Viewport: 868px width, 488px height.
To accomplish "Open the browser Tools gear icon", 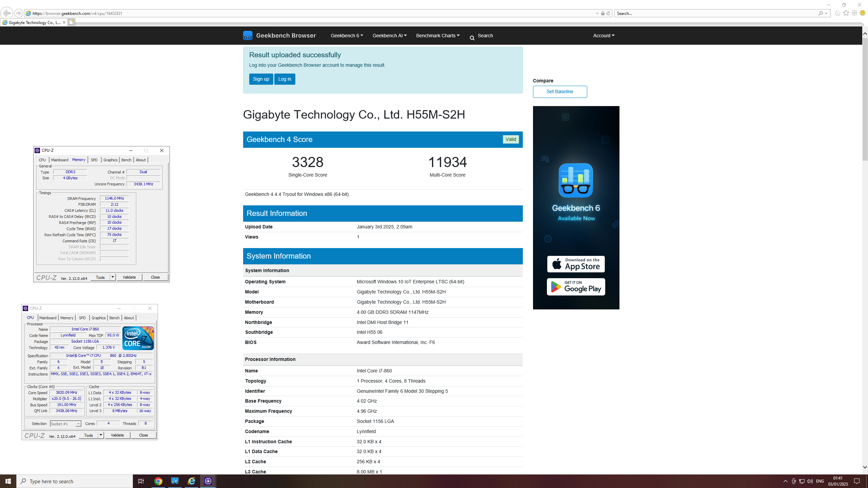I will pos(854,13).
